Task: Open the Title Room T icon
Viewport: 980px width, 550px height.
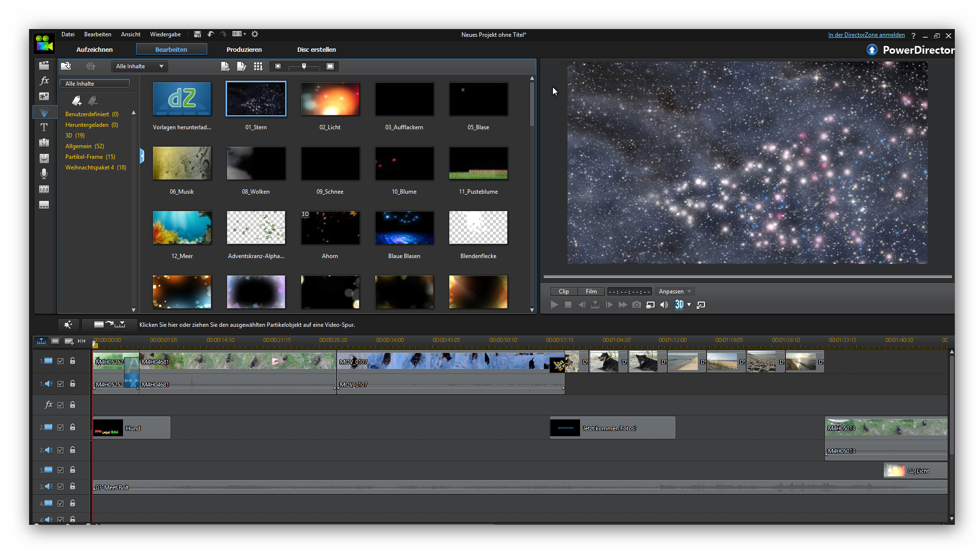Action: [x=44, y=127]
